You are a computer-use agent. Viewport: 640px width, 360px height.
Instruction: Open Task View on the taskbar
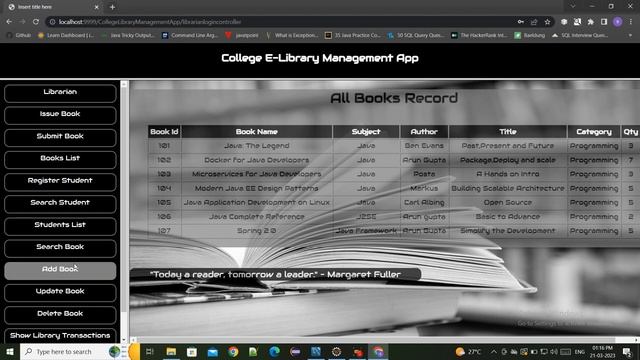tap(150, 351)
